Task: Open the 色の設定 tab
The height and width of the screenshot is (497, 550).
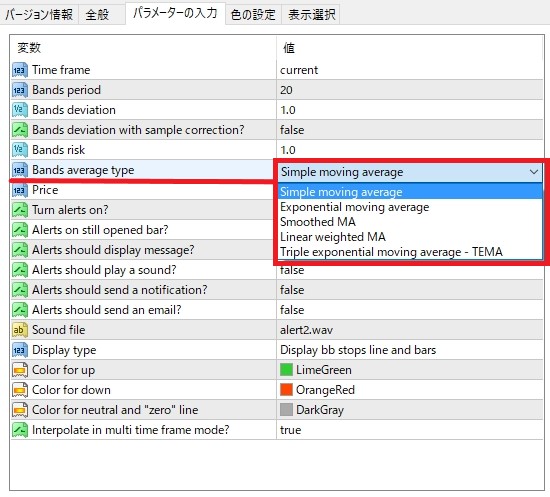Action: 253,14
